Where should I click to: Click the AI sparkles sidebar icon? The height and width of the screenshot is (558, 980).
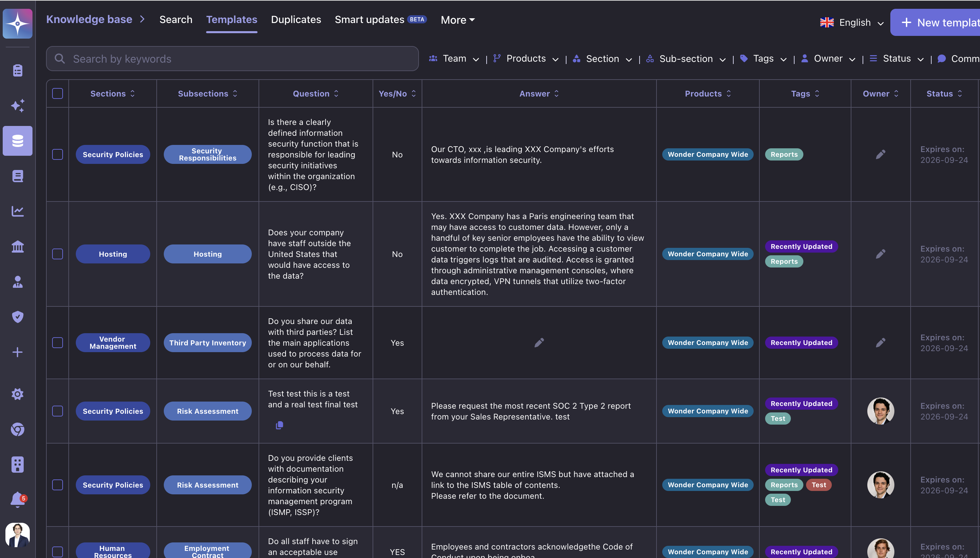[18, 105]
